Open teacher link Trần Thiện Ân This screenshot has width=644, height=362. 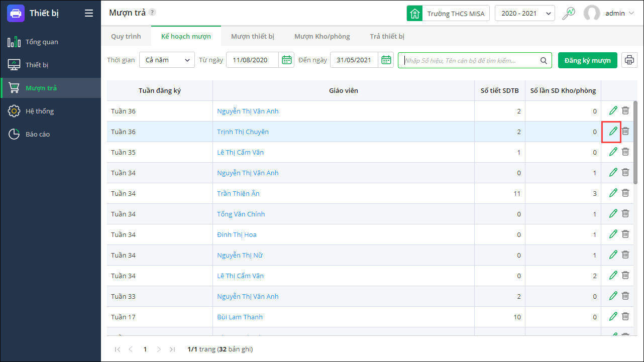238,193
